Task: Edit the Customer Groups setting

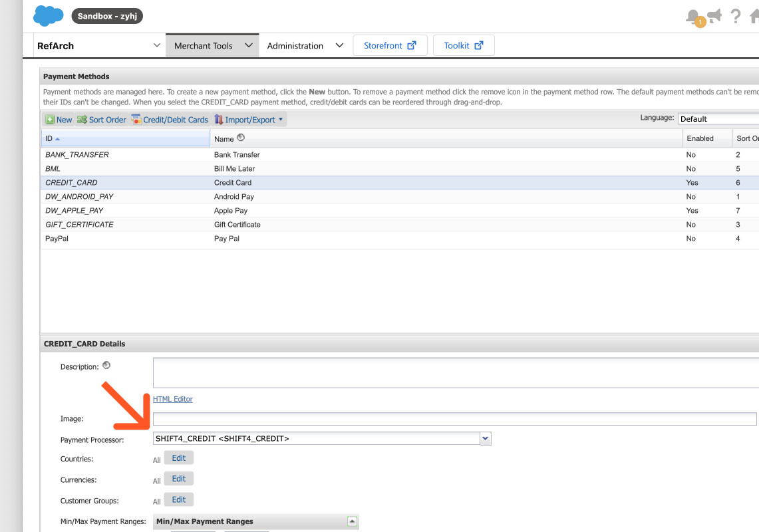Action: pos(179,499)
